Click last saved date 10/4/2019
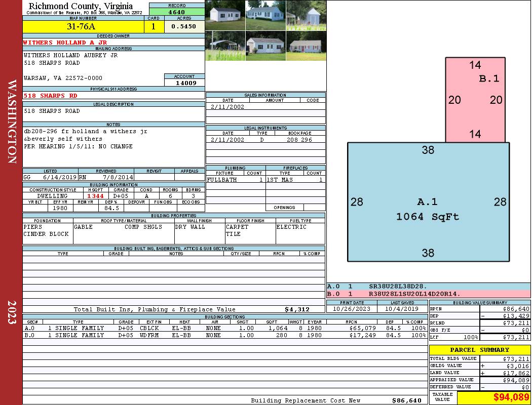 pos(402,309)
